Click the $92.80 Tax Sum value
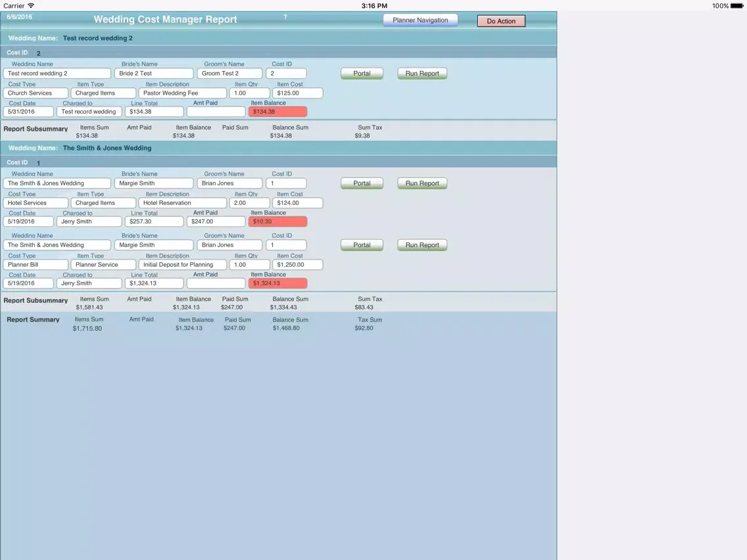This screenshot has height=560, width=747. point(364,328)
